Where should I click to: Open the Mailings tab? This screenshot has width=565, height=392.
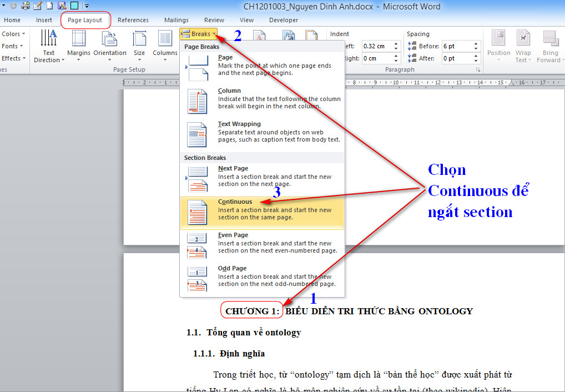[176, 20]
